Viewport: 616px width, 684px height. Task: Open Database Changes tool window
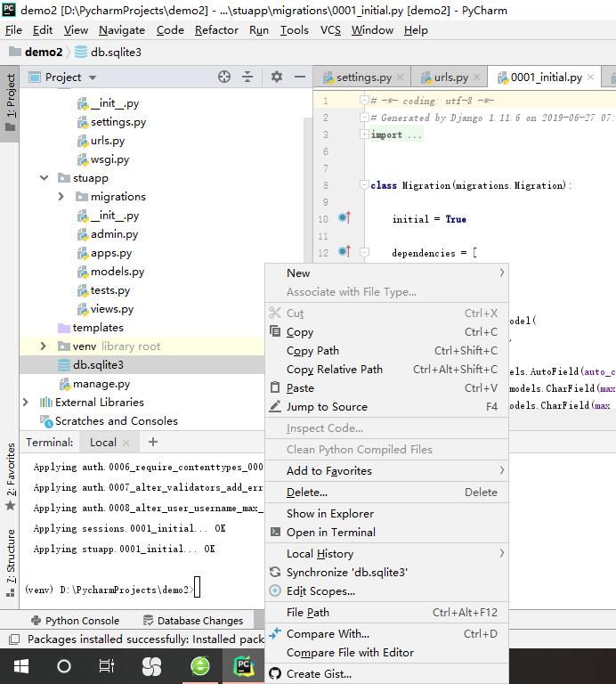click(x=192, y=621)
